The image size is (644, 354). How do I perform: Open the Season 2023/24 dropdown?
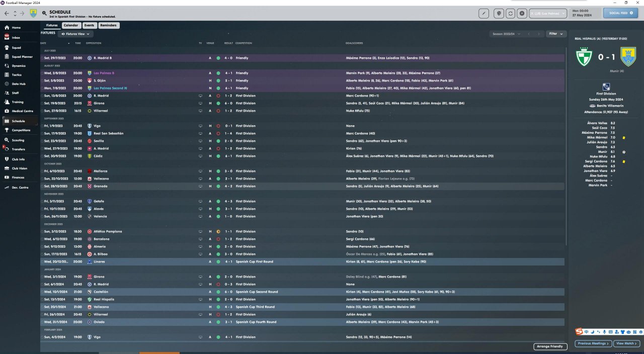click(506, 34)
